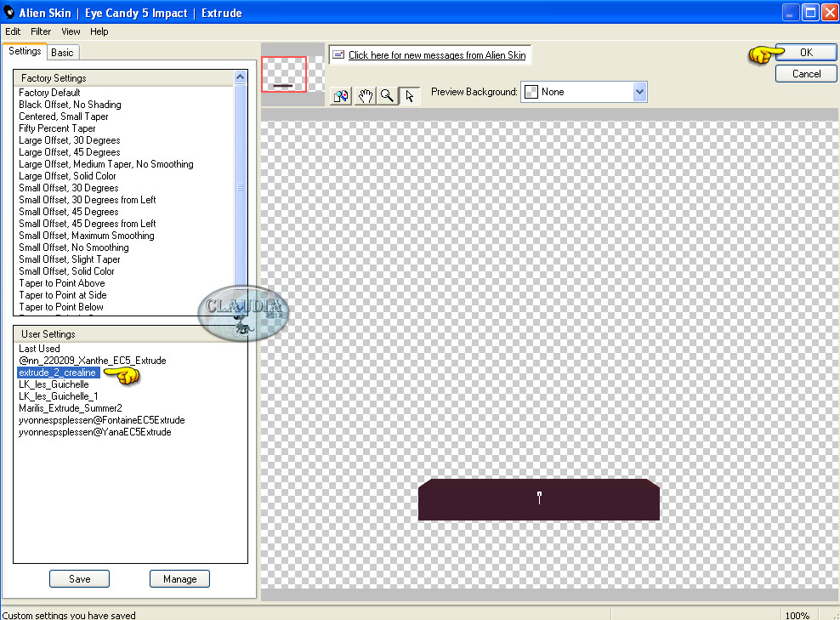This screenshot has width=840, height=620.
Task: Click the OK button
Action: [x=806, y=53]
